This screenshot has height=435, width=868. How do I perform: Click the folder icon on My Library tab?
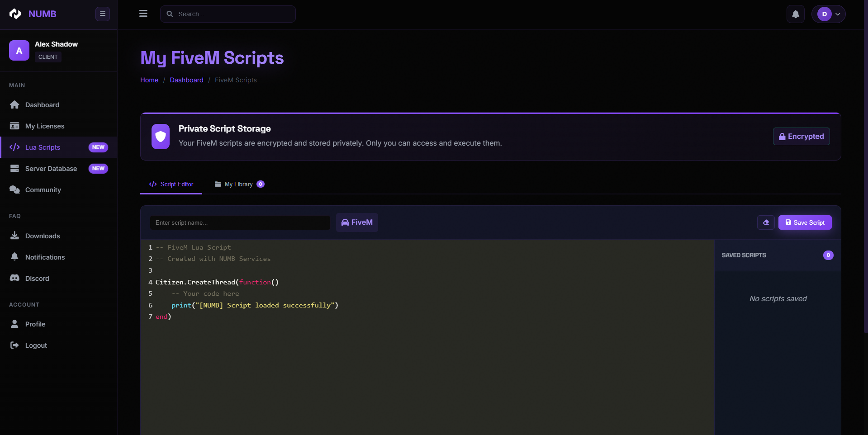pos(218,184)
